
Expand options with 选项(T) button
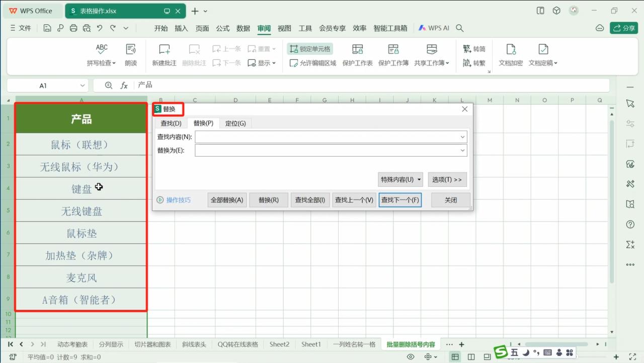coord(447,180)
